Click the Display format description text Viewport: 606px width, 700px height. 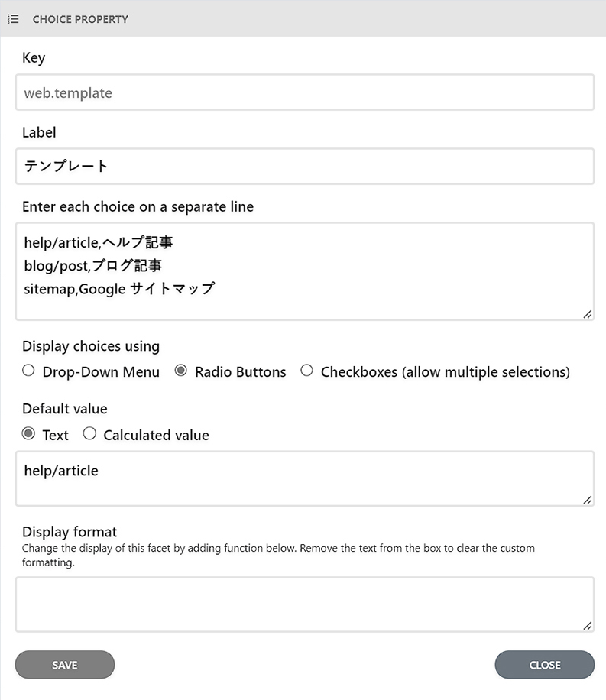point(277,555)
